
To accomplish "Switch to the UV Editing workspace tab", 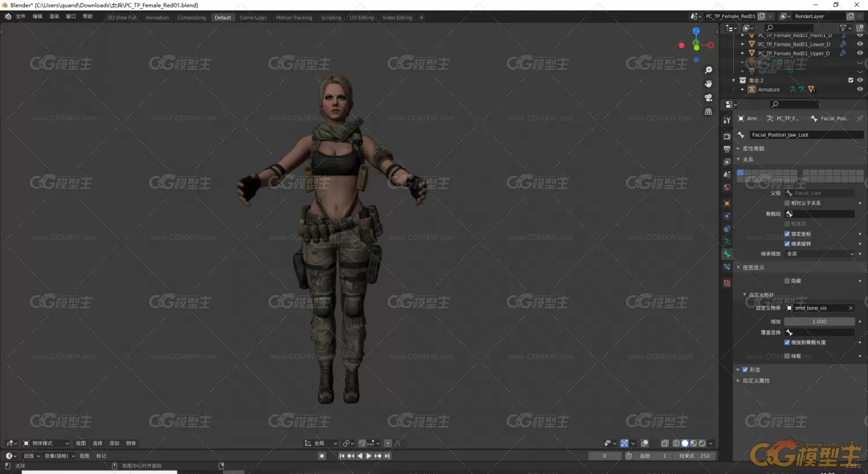I will tap(362, 17).
